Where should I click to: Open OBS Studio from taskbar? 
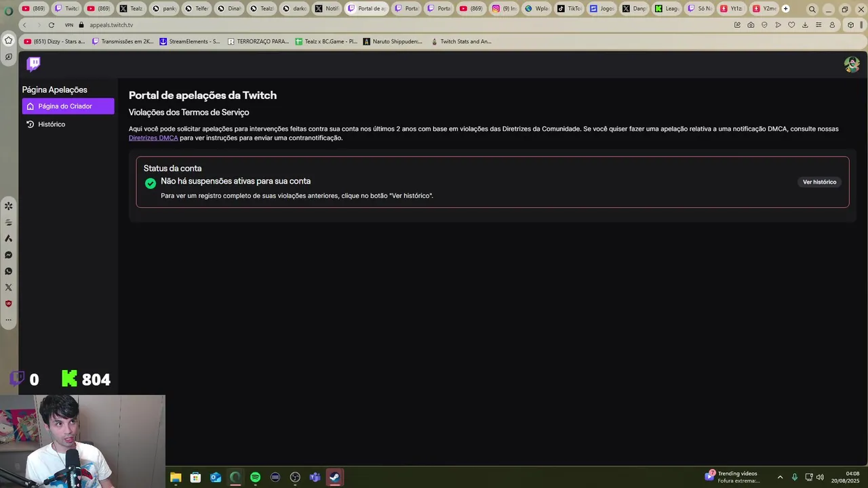coord(295,477)
